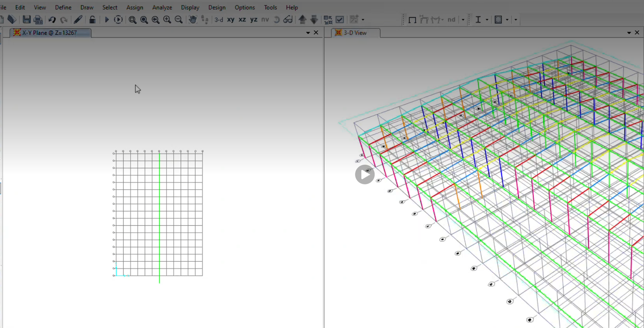
Task: Expand the dropdown next to nd button
Action: (463, 19)
